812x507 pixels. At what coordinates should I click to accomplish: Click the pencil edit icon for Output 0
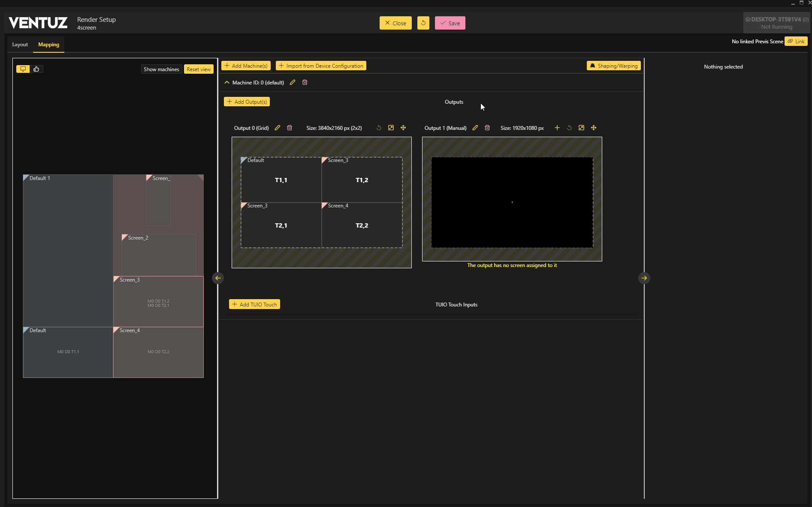pyautogui.click(x=278, y=128)
